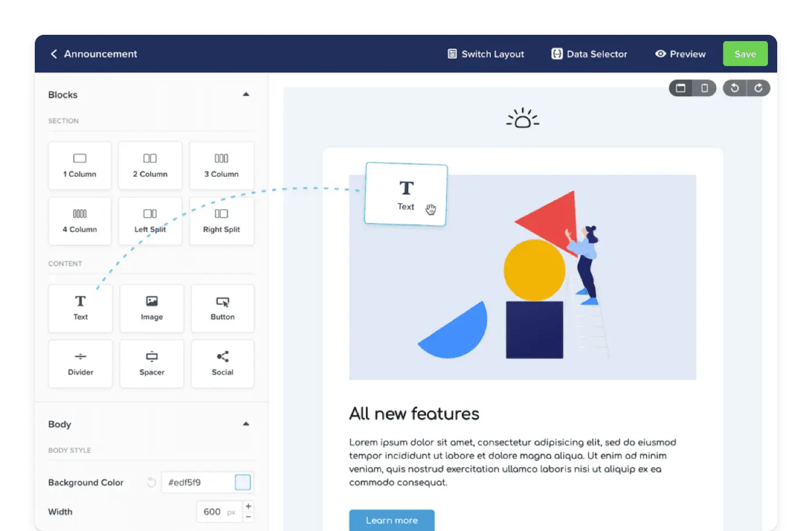Increase the width stepper value
This screenshot has width=812, height=531.
248,506
